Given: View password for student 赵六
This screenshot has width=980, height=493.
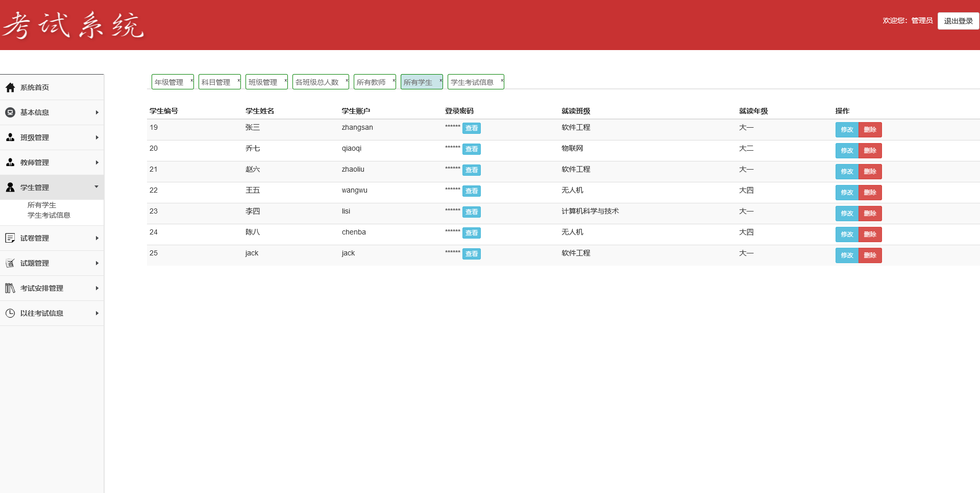Looking at the screenshot, I should [x=472, y=170].
